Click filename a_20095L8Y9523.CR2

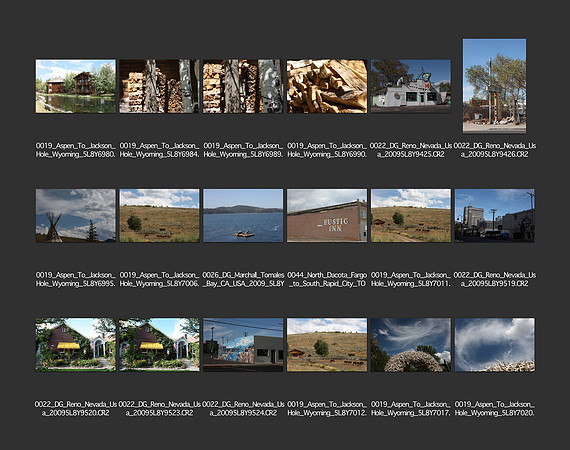pos(159,409)
